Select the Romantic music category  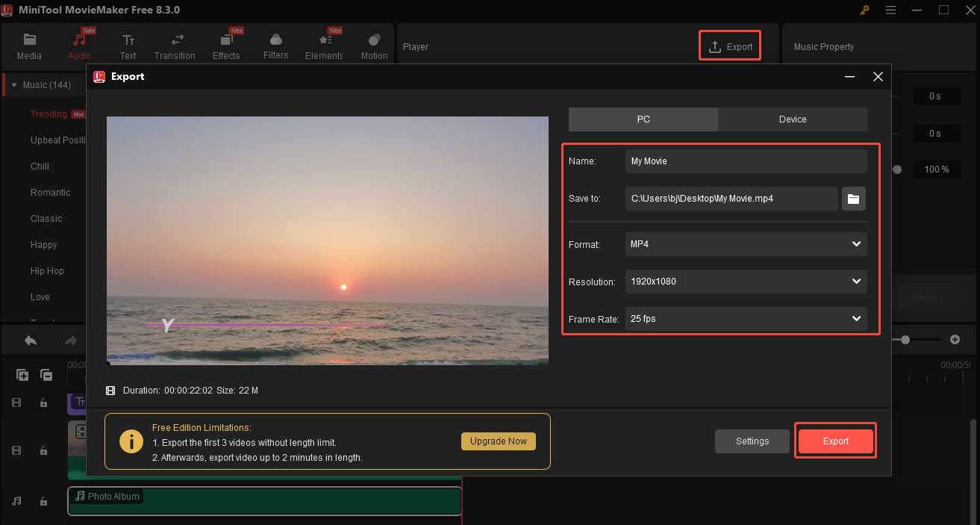[x=50, y=193]
